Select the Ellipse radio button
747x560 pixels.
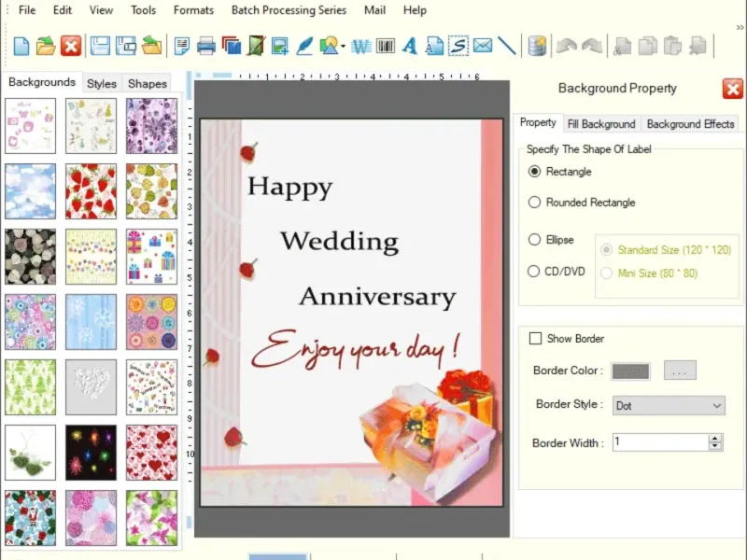click(534, 240)
